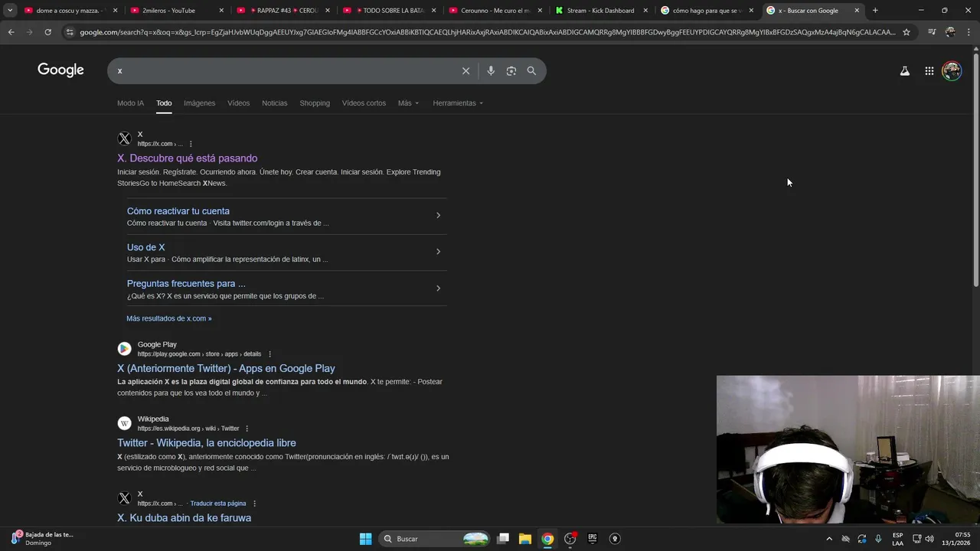Open the taskbar clock and date
Image resolution: width=980 pixels, height=551 pixels.
click(x=956, y=539)
